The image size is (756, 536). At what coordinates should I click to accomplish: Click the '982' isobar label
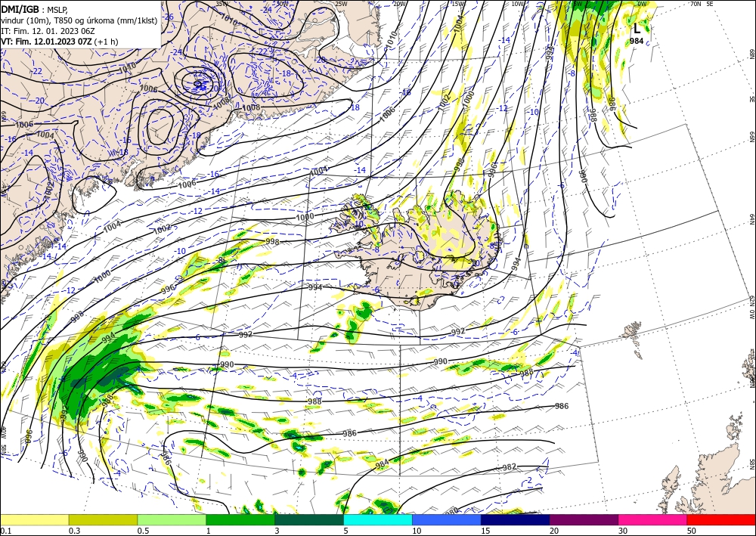(509, 466)
